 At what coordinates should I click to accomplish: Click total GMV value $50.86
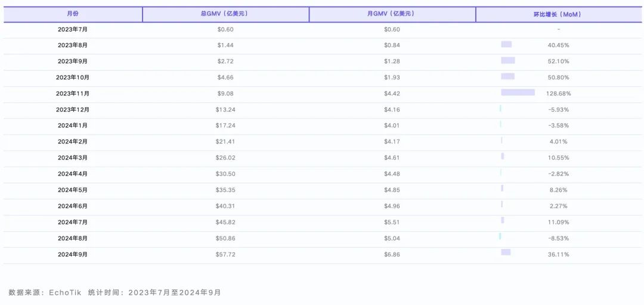tap(225, 238)
